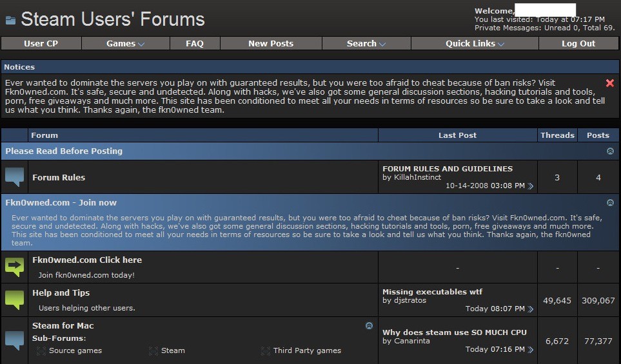Click the Steam Users' Forums title
Viewport: 621px width, 364px height.
[x=113, y=19]
